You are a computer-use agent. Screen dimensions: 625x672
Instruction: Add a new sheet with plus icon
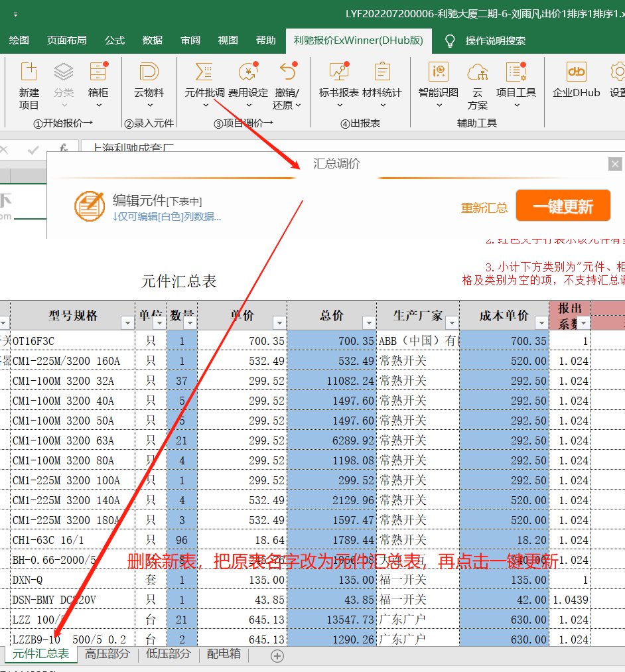277,655
